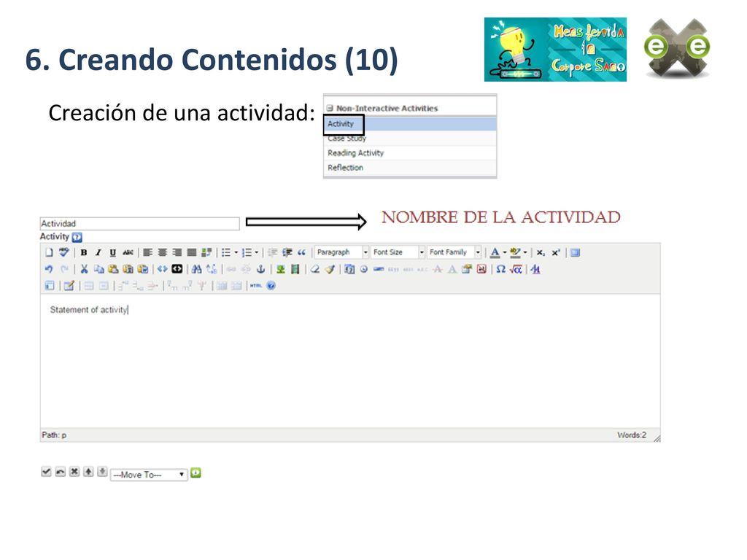Select the Reflection iDevice

[410, 168]
